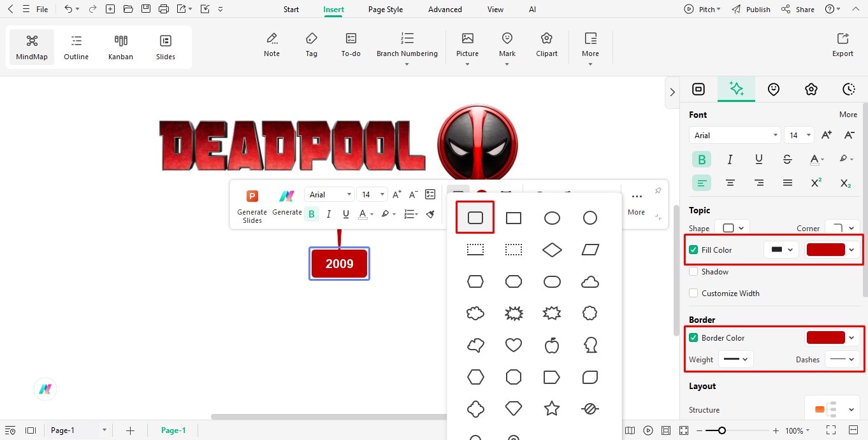Click the Undo arrow in top bar
Viewport: 868px width, 440px height.
pyautogui.click(x=68, y=9)
